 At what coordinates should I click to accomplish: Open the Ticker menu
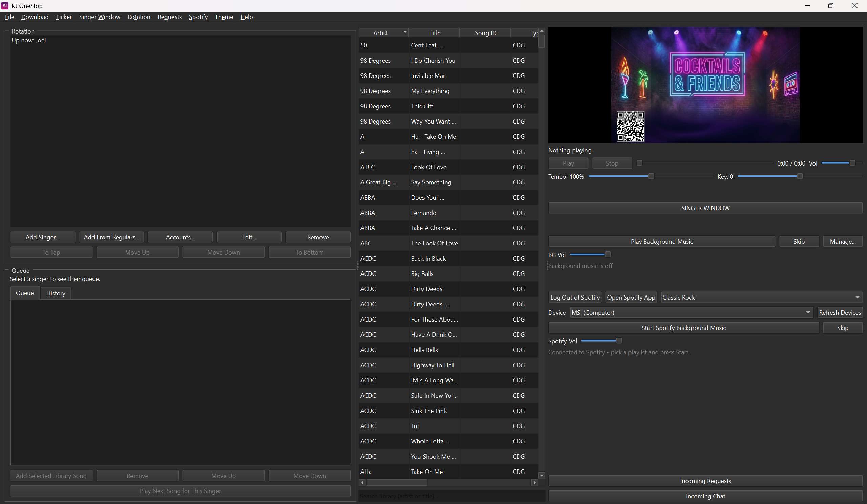point(64,17)
